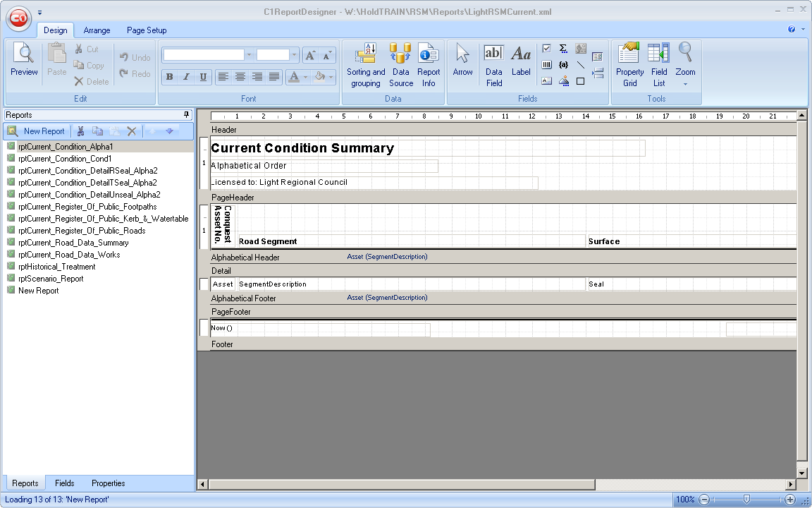Toggle bold formatting
812x508 pixels.
[169, 77]
